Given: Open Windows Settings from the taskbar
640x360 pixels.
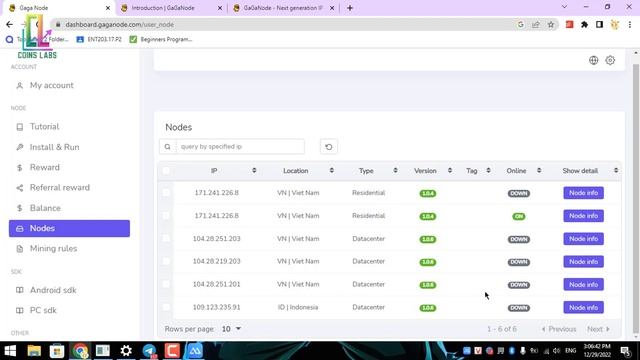Looking at the screenshot, I should tap(126, 351).
